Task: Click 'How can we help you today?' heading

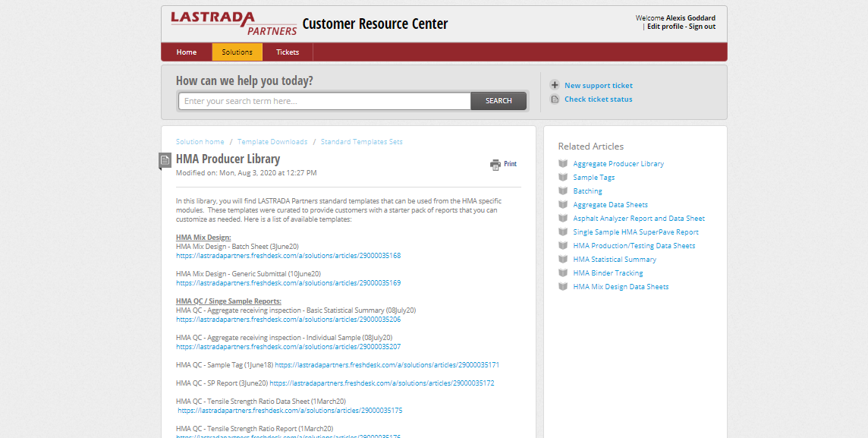Action: click(244, 81)
